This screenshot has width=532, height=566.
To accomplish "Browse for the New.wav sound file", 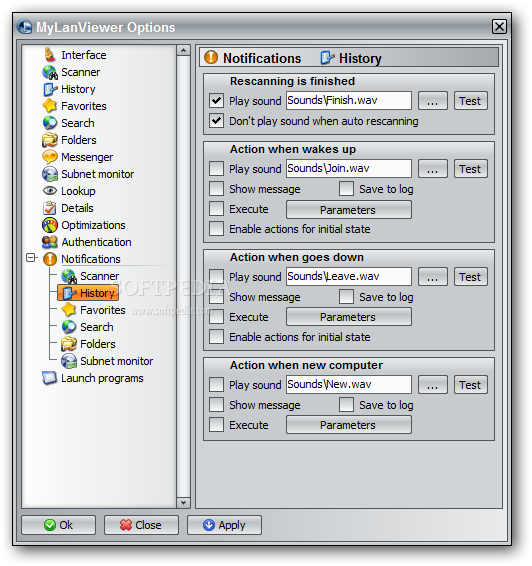I will [x=433, y=384].
